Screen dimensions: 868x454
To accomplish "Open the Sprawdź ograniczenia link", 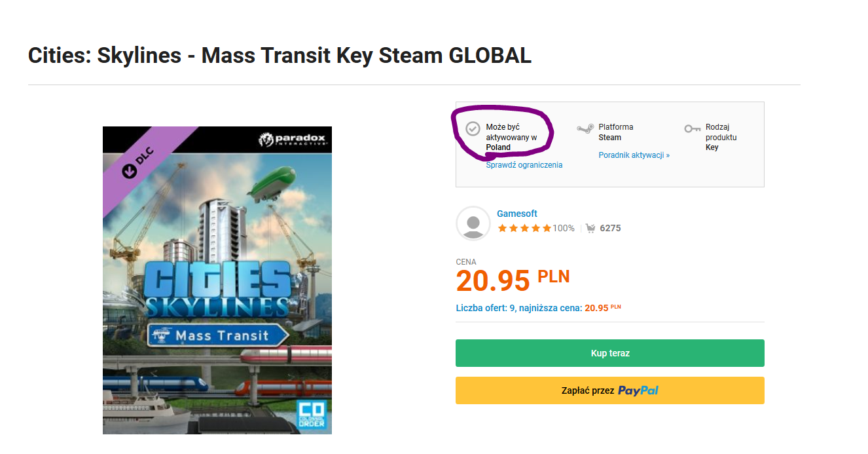I will click(x=524, y=165).
